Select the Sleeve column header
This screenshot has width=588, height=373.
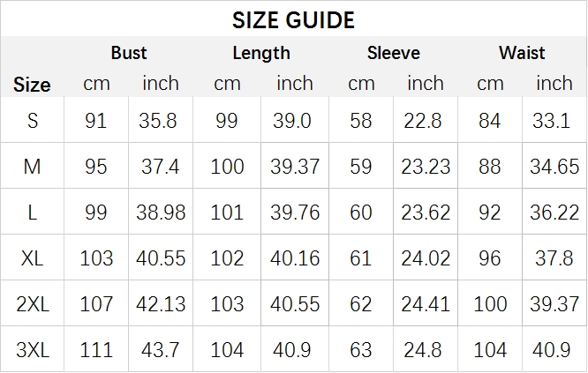click(x=394, y=53)
